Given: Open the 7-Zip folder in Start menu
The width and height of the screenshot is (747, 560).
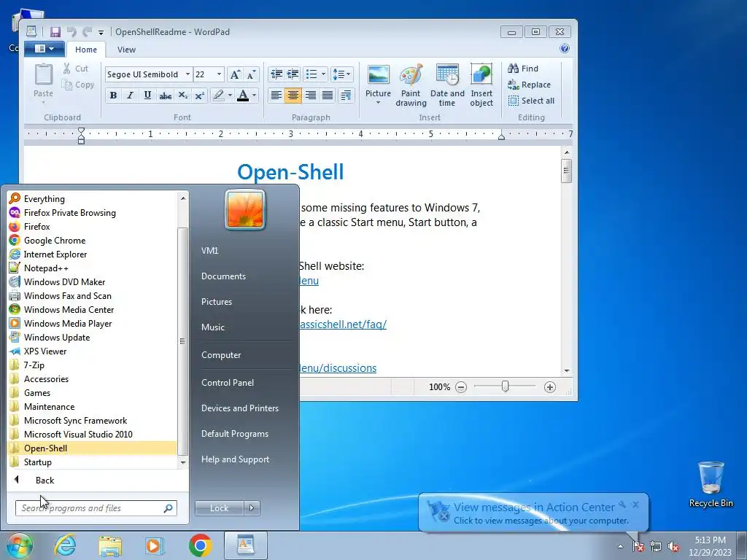Looking at the screenshot, I should click(92, 365).
